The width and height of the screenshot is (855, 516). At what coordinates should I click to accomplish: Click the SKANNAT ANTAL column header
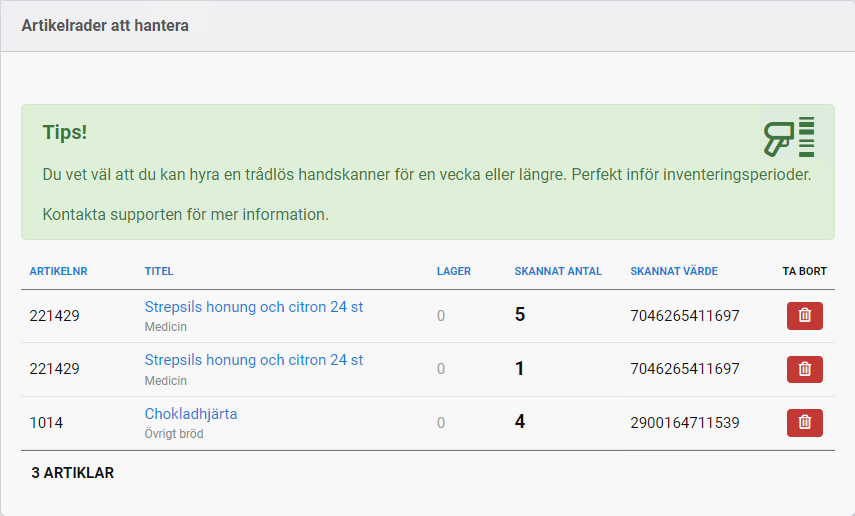click(557, 271)
